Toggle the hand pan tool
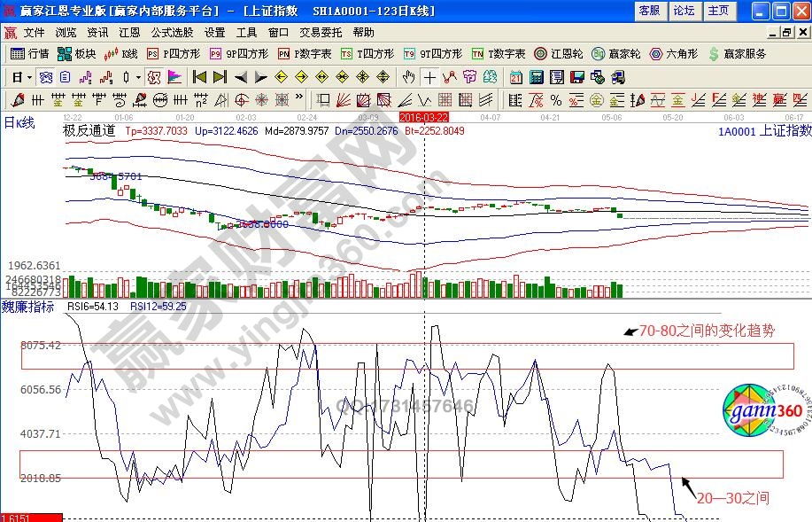Screen dimensions: 812x522 point(408,77)
